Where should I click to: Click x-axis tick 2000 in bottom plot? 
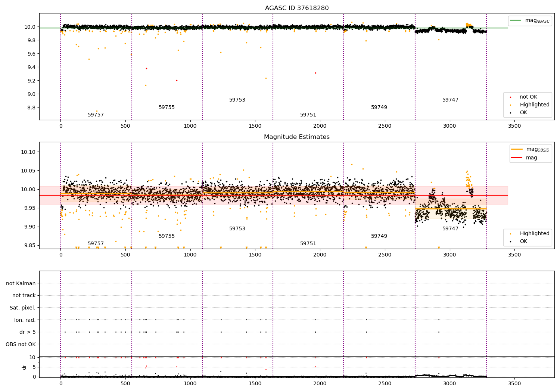(320, 383)
